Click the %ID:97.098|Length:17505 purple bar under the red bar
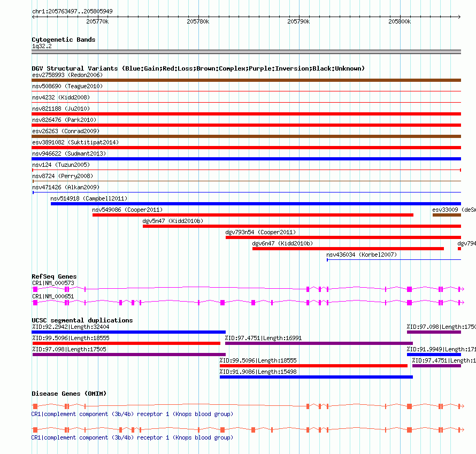The image size is (476, 454). pyautogui.click(x=129, y=355)
